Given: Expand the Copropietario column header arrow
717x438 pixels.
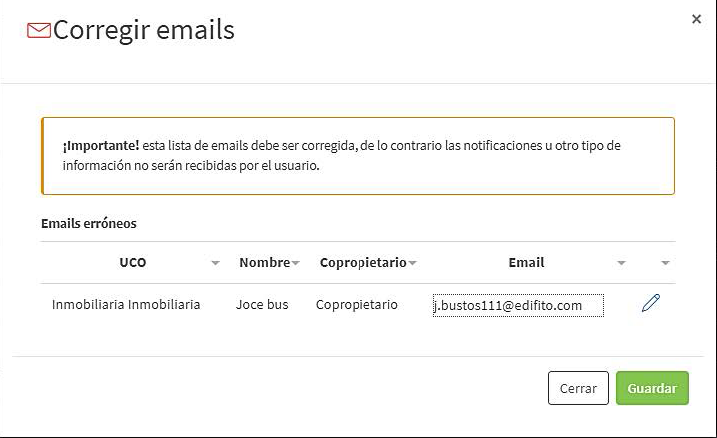Looking at the screenshot, I should coord(412,263).
